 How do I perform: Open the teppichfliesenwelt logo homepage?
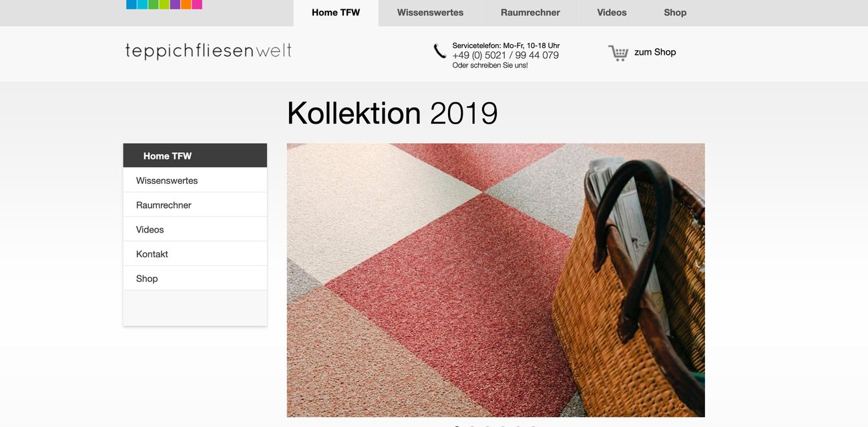[208, 51]
